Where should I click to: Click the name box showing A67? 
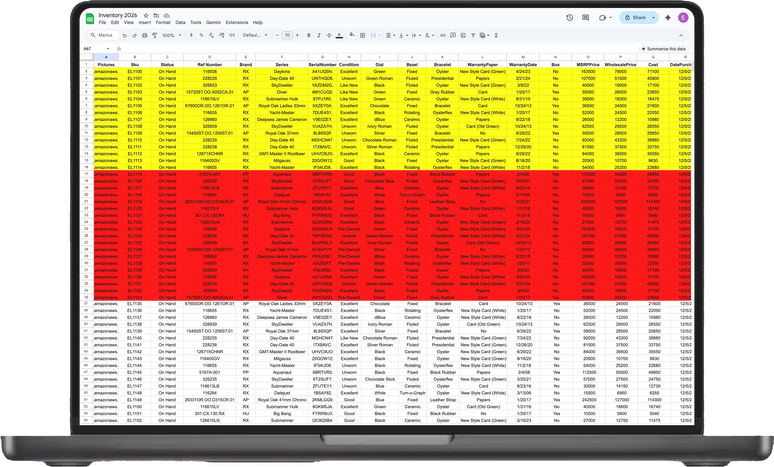click(96, 49)
